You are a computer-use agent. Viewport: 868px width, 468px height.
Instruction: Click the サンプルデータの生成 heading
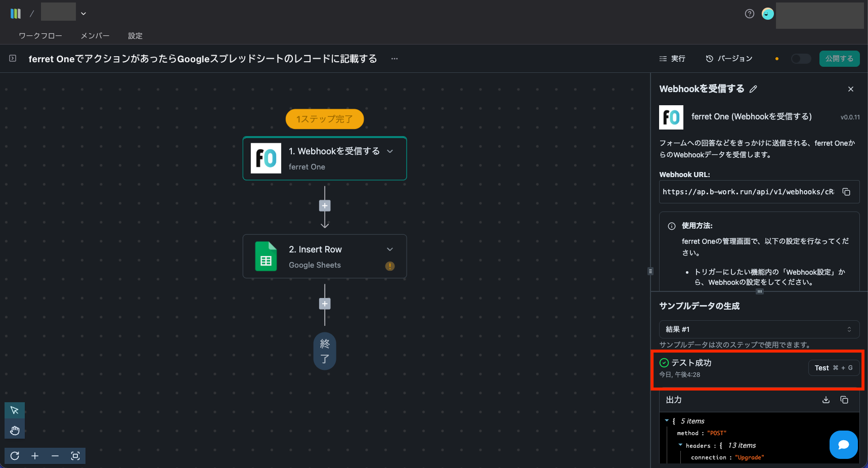coord(700,306)
